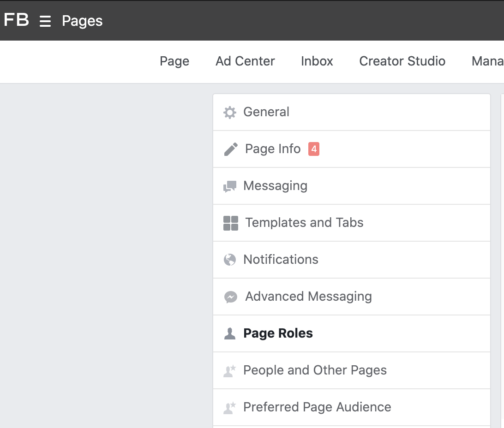The width and height of the screenshot is (504, 428).
Task: Click the pencil icon next to Page Info
Action: (230, 149)
